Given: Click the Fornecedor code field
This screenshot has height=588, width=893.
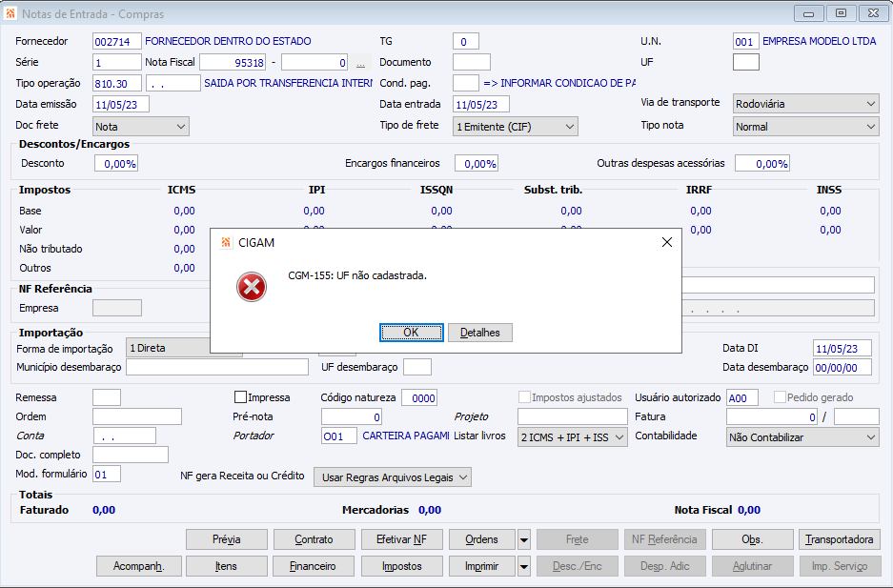Looking at the screenshot, I should click(117, 42).
